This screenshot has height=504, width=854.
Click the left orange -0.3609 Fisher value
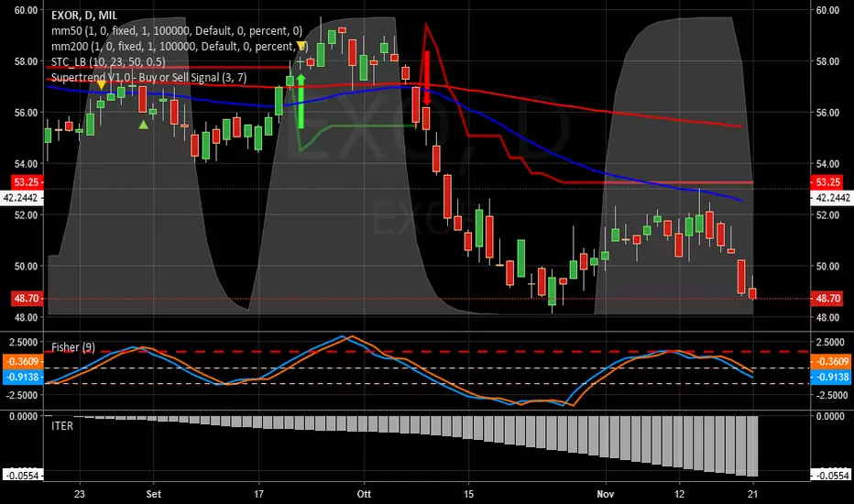[24, 361]
